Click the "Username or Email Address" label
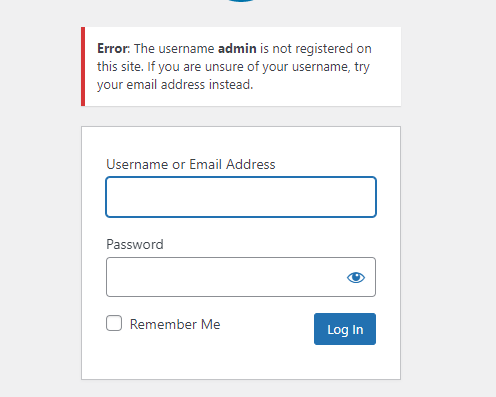This screenshot has height=397, width=496. point(191,164)
